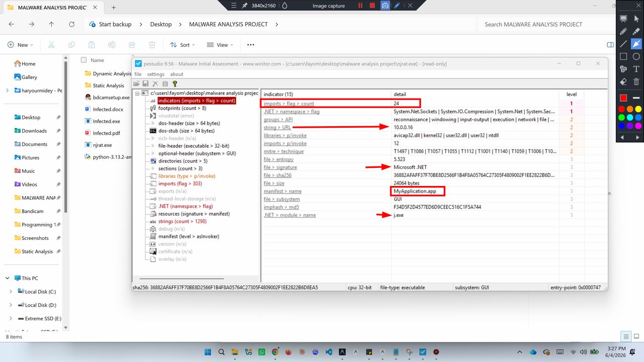Select the whiteboard screen icon in drawing toolbar
This screenshot has height=362, width=644.
(623, 19)
